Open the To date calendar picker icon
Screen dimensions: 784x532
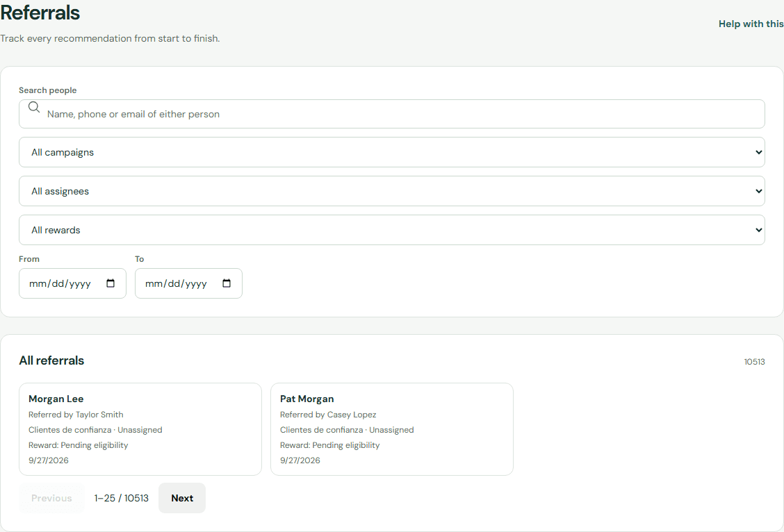[x=227, y=283]
